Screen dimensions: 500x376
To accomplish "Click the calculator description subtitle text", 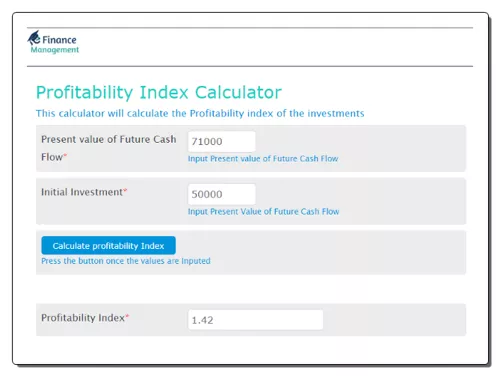I will coord(200,113).
